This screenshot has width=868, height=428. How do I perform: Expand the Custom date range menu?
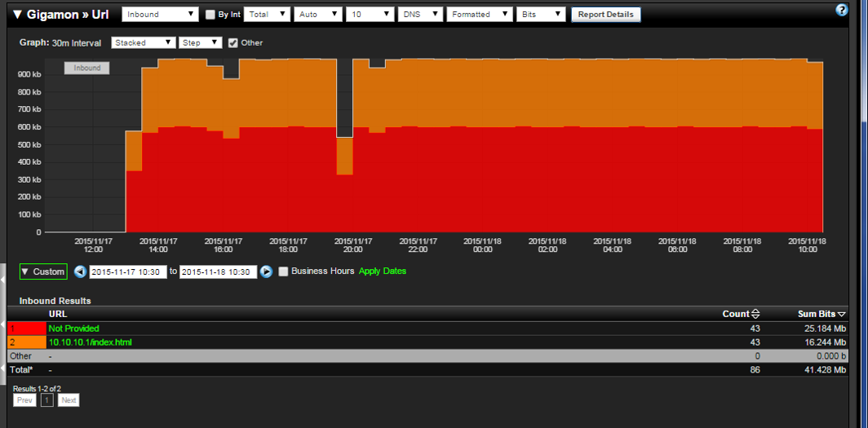tap(43, 271)
